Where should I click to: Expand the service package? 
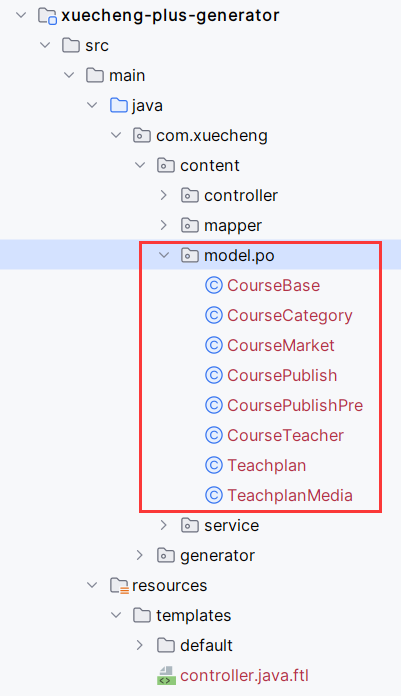click(164, 526)
